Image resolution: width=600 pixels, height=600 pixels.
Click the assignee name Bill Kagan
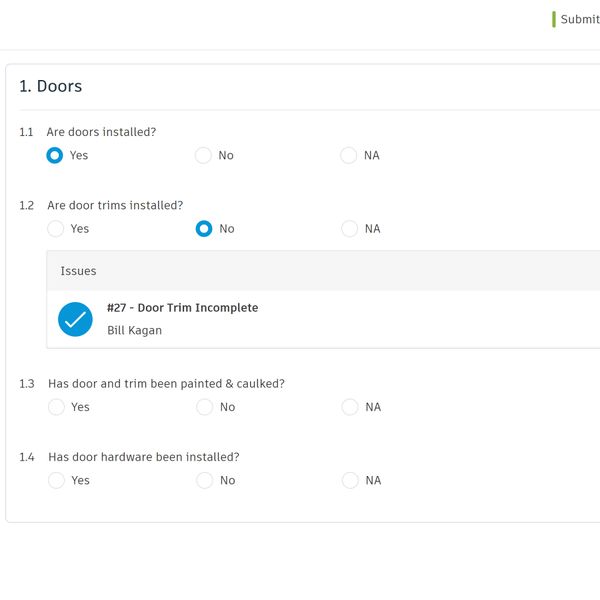[134, 330]
